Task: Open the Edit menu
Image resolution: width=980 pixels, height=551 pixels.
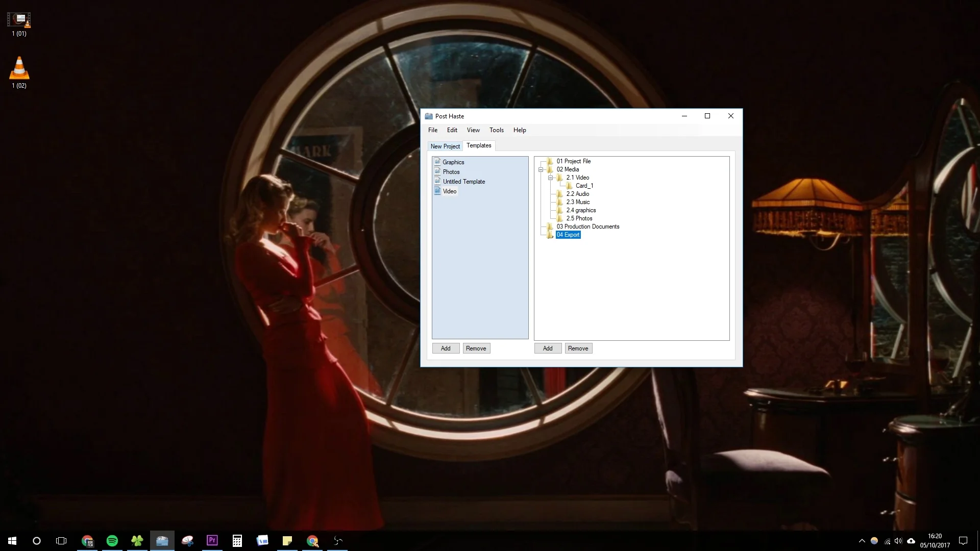Action: coord(452,130)
